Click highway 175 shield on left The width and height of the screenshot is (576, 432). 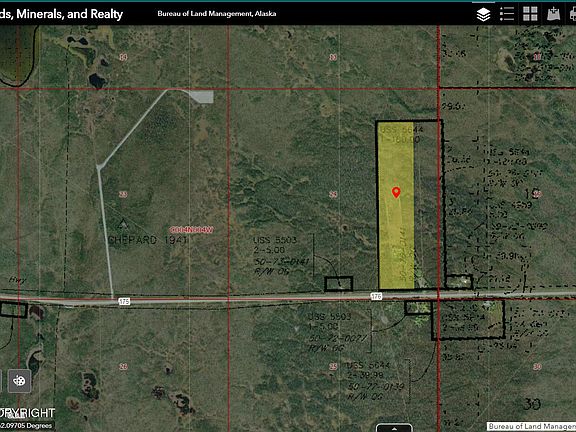(125, 302)
